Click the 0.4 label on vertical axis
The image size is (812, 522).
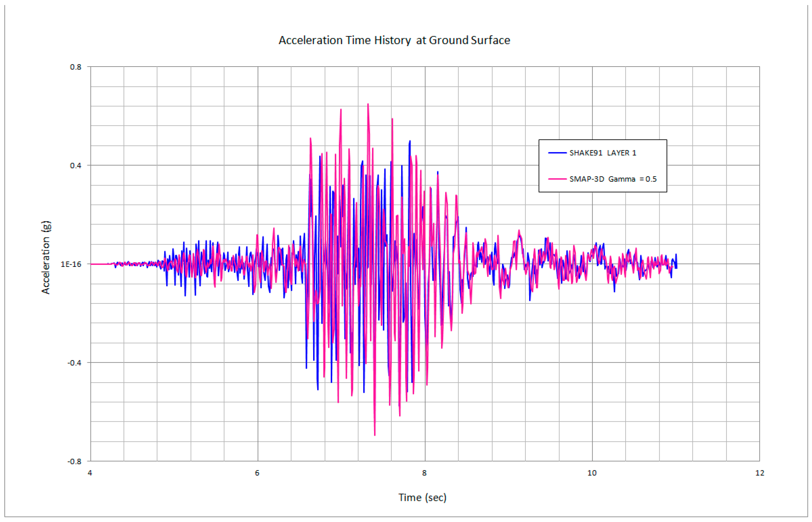(x=76, y=165)
